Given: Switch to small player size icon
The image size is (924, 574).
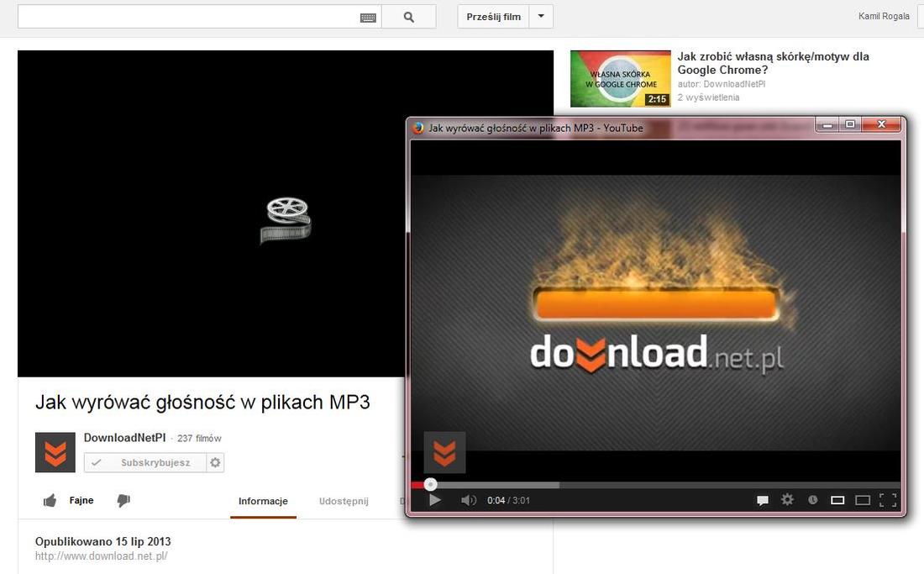Looking at the screenshot, I should 837,500.
